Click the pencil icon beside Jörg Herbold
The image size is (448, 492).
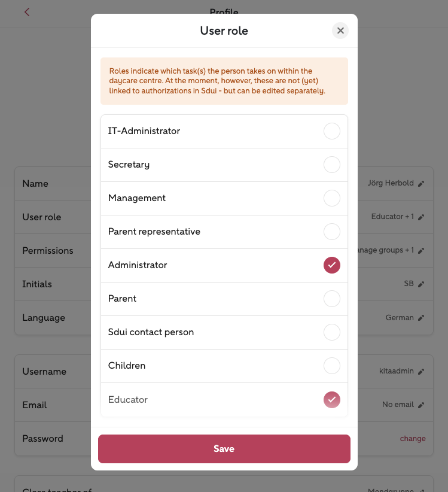[421, 184]
